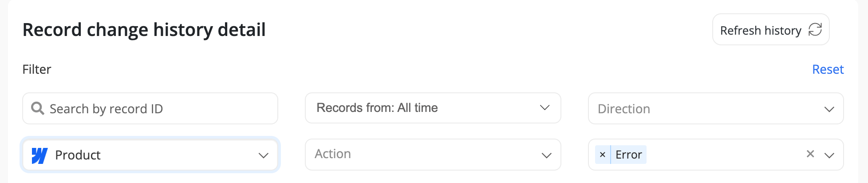Click the magnifying glass search icon
868x183 pixels.
(38, 108)
